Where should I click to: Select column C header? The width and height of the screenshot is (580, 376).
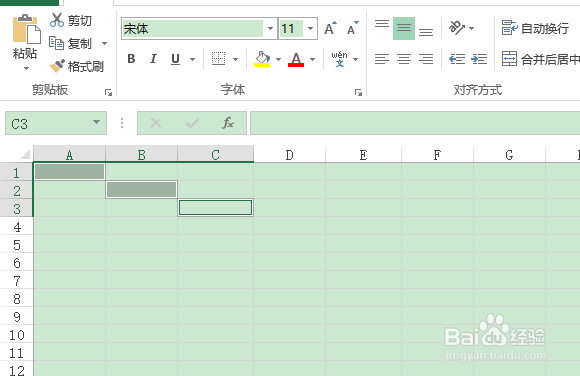[x=216, y=154]
